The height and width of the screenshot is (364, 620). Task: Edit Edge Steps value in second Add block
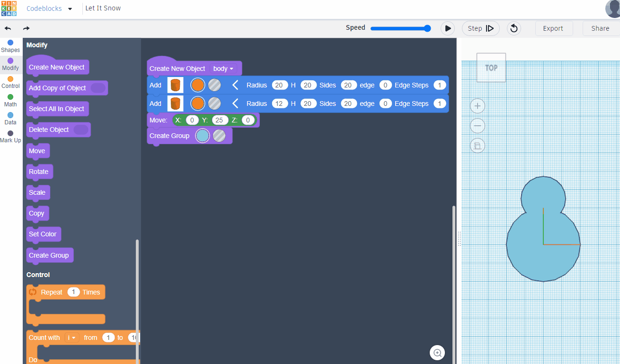pyautogui.click(x=440, y=104)
